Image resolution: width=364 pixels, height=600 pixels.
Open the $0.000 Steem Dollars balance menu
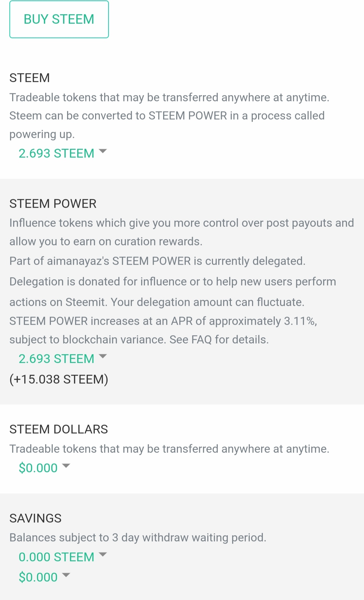pyautogui.click(x=38, y=468)
